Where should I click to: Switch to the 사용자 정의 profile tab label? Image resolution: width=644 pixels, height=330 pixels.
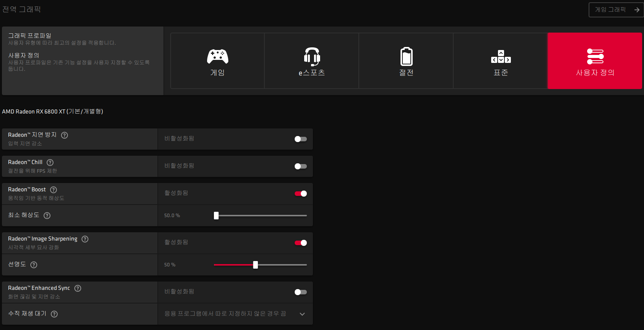click(595, 73)
